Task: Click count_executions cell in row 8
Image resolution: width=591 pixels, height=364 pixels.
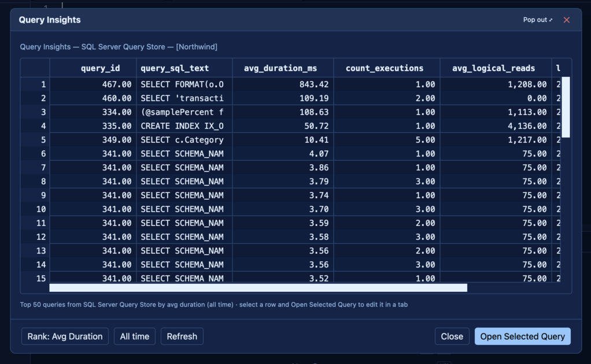Action: click(387, 181)
